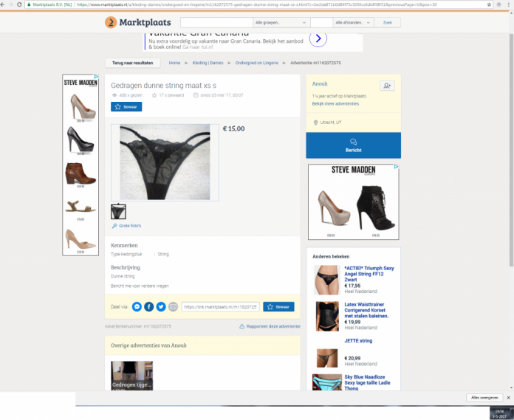
Task: Share via Facebook icon
Action: click(x=149, y=306)
